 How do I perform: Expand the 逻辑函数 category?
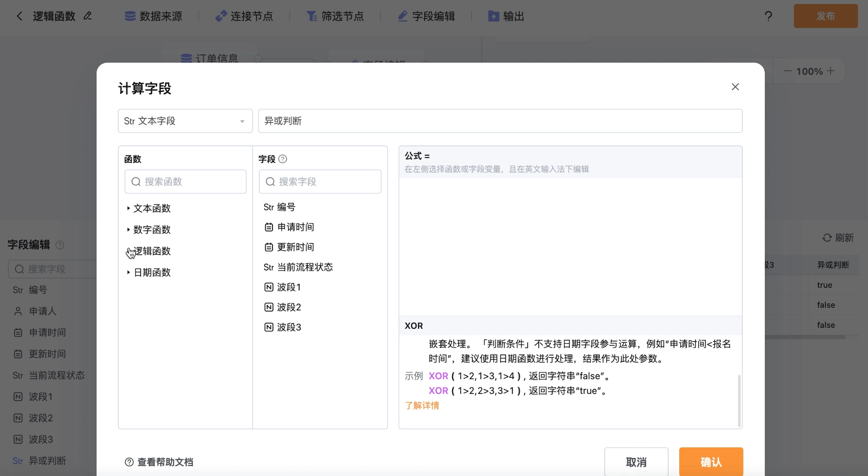point(149,251)
